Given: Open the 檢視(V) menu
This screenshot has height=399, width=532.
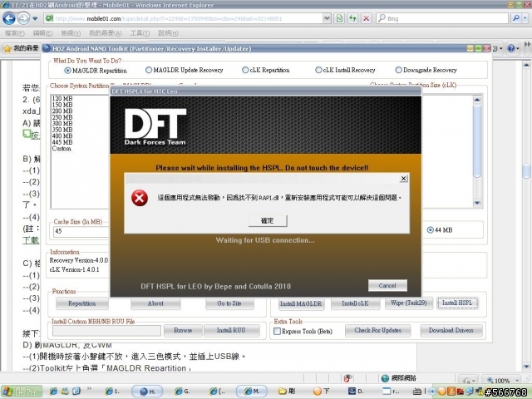Looking at the screenshot, I should tap(71, 33).
